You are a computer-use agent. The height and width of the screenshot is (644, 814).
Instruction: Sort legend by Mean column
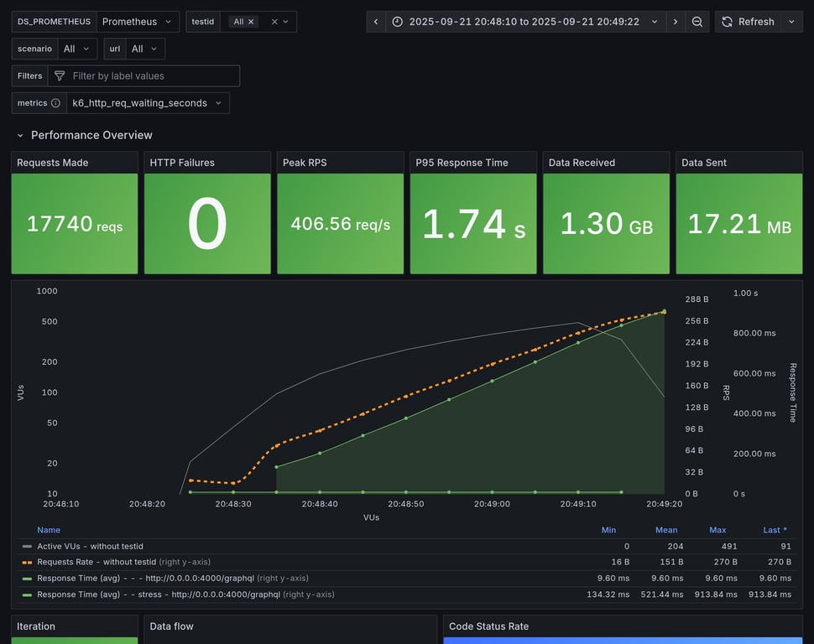pos(666,530)
